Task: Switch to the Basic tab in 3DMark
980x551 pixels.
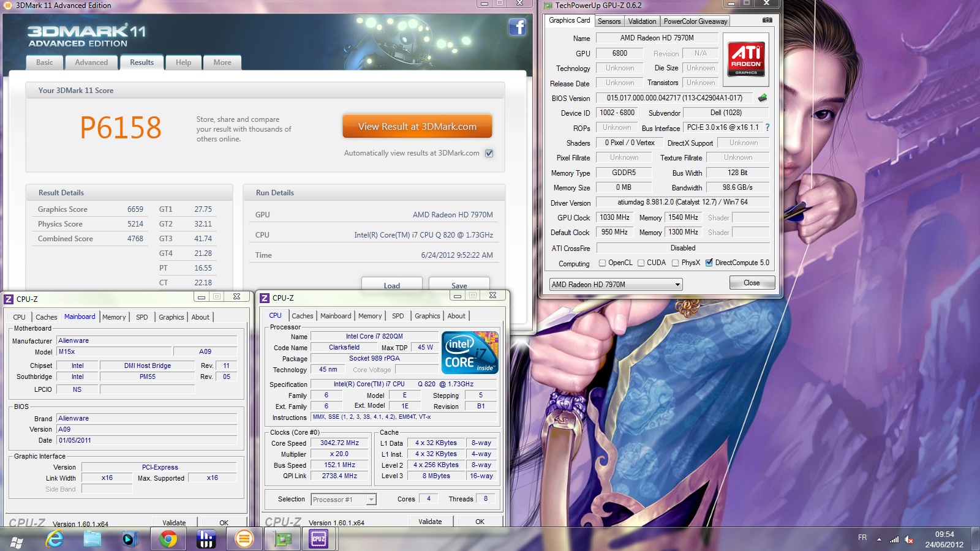Action: (45, 62)
